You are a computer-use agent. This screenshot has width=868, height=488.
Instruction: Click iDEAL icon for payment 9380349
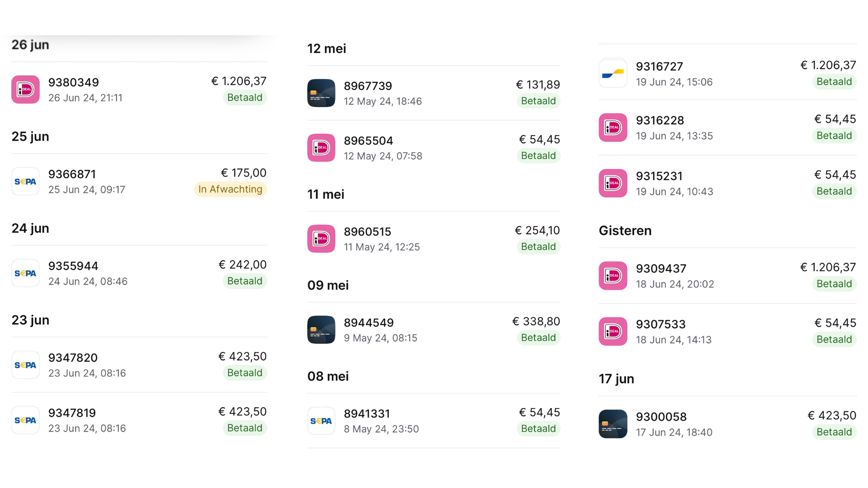[x=25, y=89]
